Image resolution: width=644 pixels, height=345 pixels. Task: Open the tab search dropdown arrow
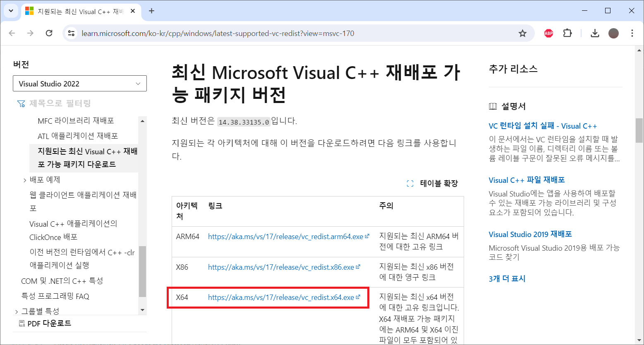[x=11, y=11]
